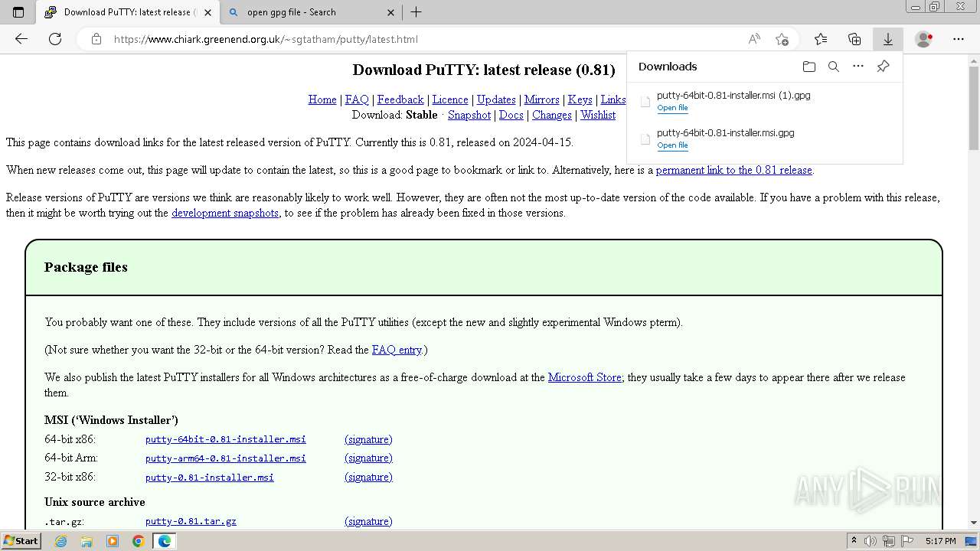
Task: Switch to Edge in the taskbar
Action: tap(164, 541)
